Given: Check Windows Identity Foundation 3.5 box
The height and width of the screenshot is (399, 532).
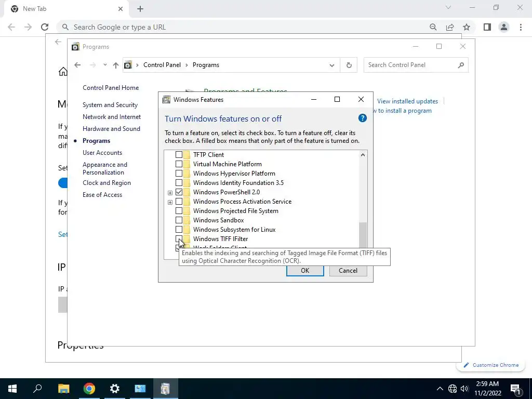Looking at the screenshot, I should [179, 183].
